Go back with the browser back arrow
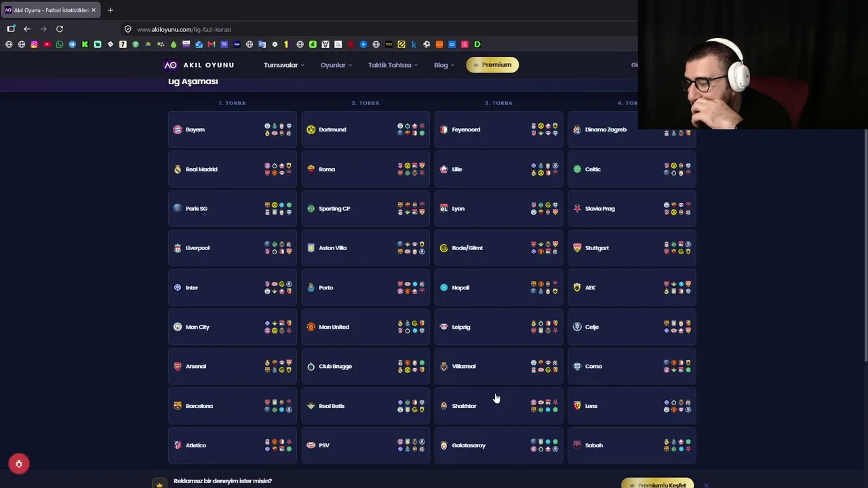Screen dimensions: 868x488 click(x=27, y=29)
